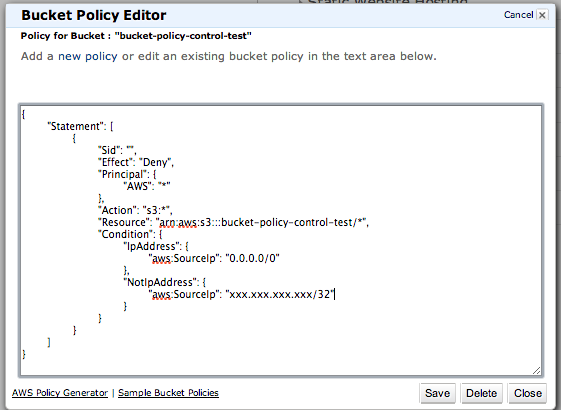
Task: Open the 'new policy' hyperlink
Action: [88, 56]
